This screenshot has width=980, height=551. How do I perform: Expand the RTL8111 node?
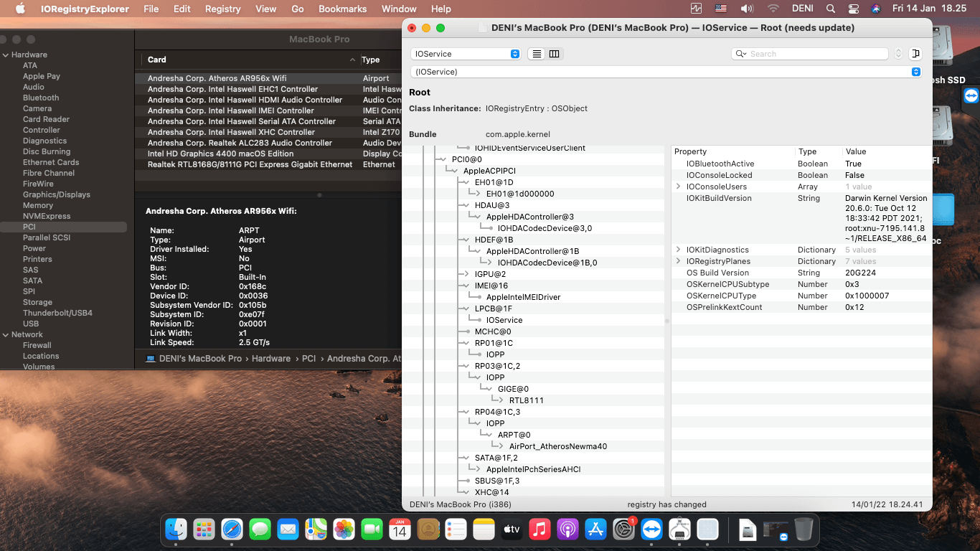(x=501, y=400)
